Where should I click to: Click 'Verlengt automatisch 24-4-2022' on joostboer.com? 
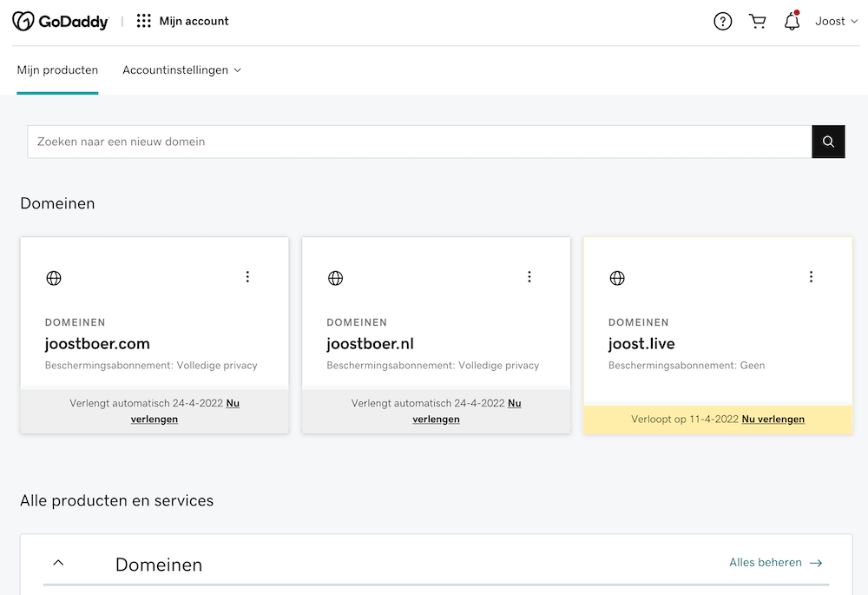tap(146, 403)
